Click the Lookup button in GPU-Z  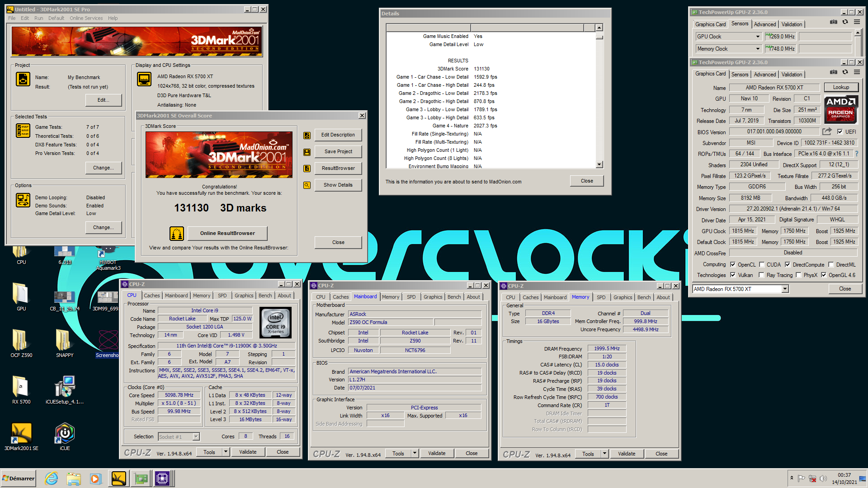click(x=841, y=88)
